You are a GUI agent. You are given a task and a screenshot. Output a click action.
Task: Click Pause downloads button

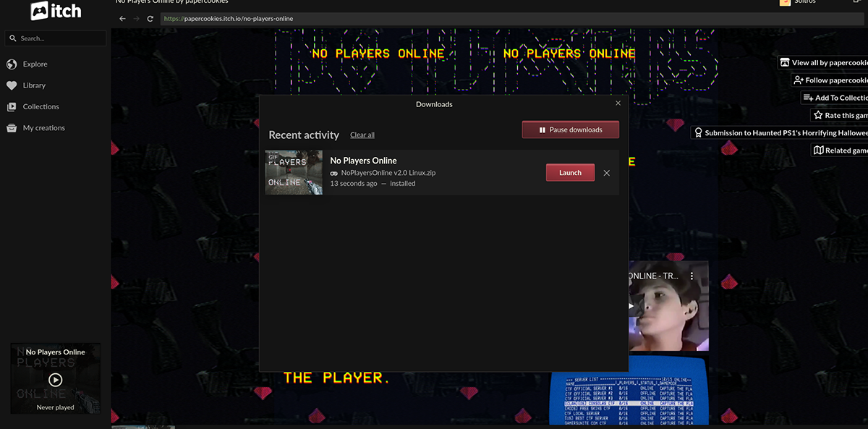click(x=571, y=130)
